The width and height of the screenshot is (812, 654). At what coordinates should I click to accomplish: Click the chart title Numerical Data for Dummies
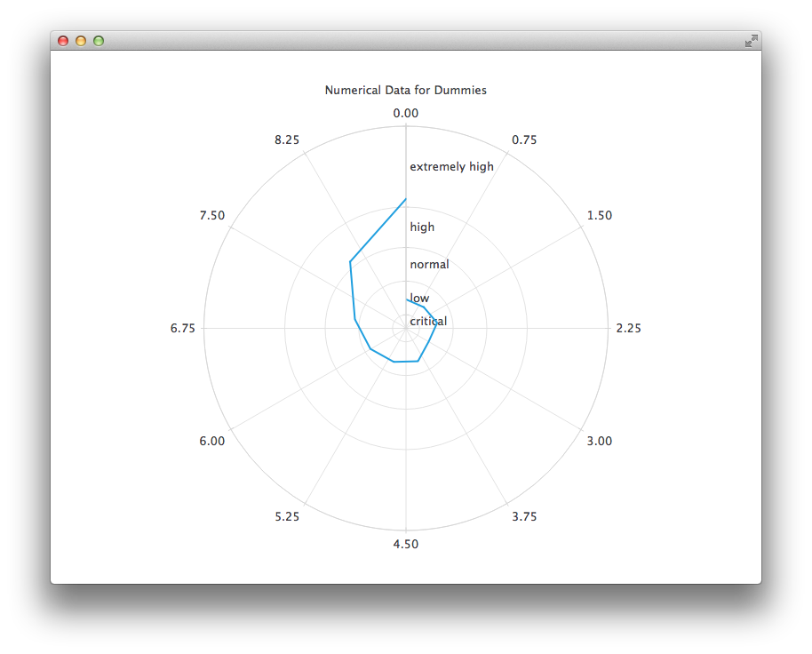pyautogui.click(x=405, y=90)
